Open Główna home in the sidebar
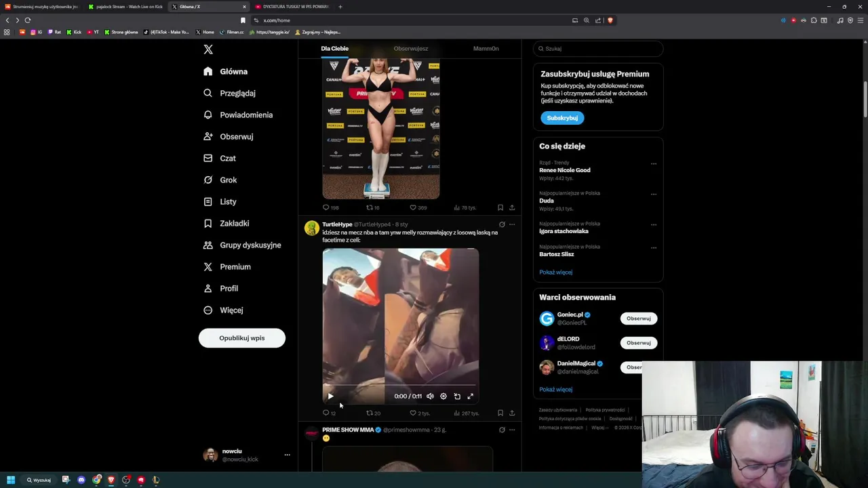The height and width of the screenshot is (488, 868). point(226,71)
